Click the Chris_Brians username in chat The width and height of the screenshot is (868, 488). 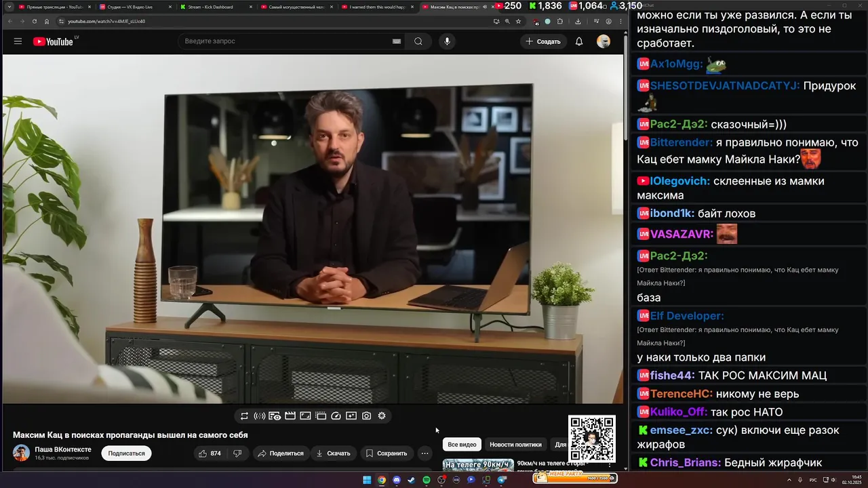pyautogui.click(x=686, y=463)
